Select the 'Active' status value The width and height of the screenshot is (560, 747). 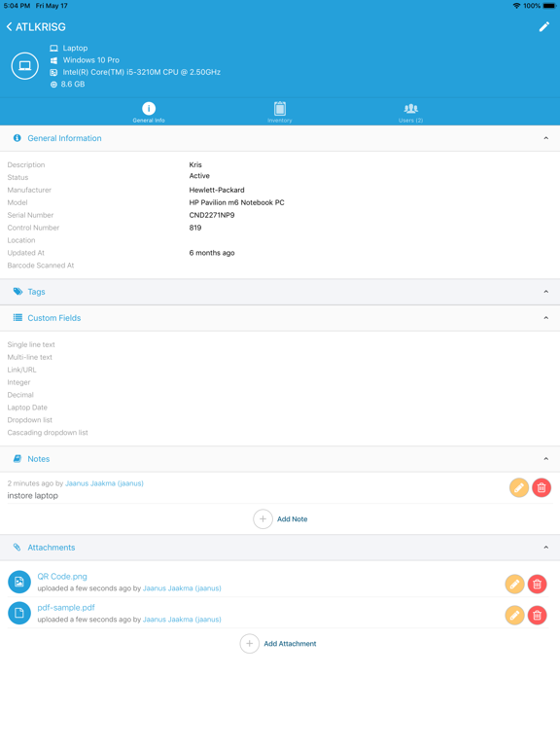[x=199, y=176]
